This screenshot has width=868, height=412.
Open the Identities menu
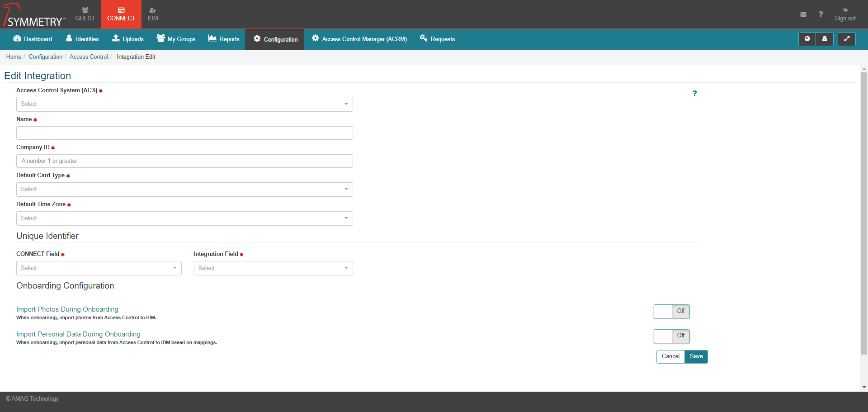tap(82, 39)
